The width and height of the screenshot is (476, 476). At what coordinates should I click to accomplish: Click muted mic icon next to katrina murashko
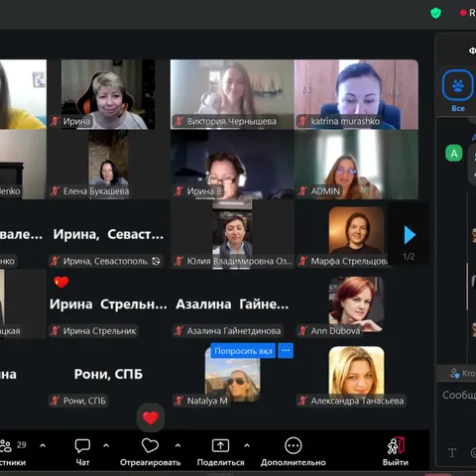[302, 121]
